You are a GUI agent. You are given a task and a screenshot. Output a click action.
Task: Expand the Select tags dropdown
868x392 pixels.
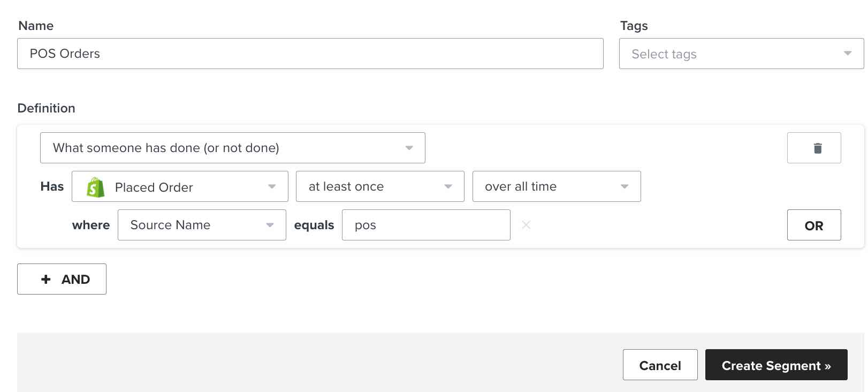coord(741,54)
